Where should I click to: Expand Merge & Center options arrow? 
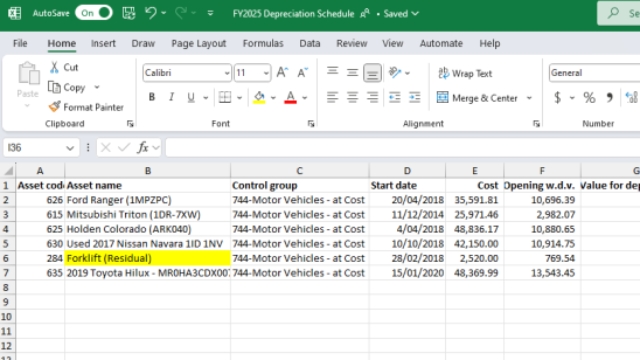pos(529,98)
